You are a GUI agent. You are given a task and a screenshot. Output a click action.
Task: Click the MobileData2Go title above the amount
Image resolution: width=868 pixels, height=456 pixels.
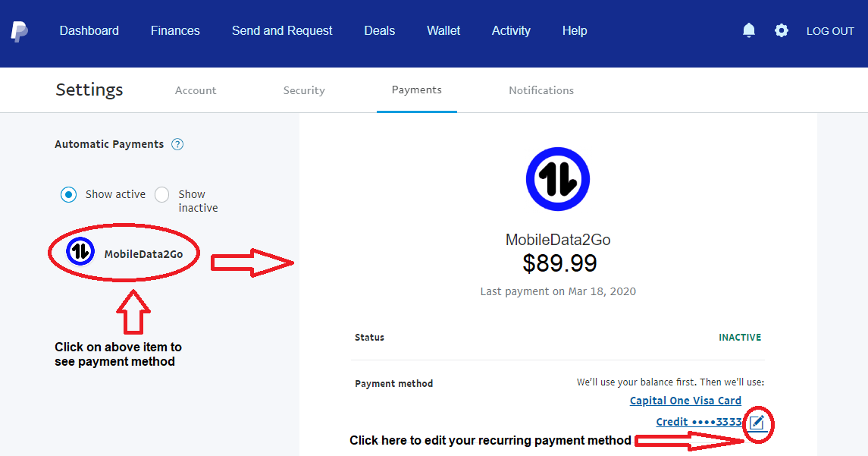[x=558, y=240]
